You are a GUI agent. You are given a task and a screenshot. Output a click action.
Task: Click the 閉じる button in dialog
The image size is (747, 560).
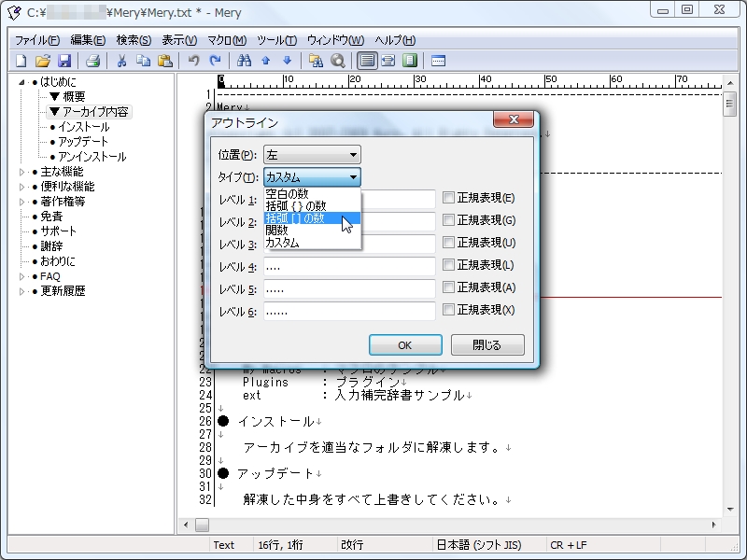[x=486, y=344]
